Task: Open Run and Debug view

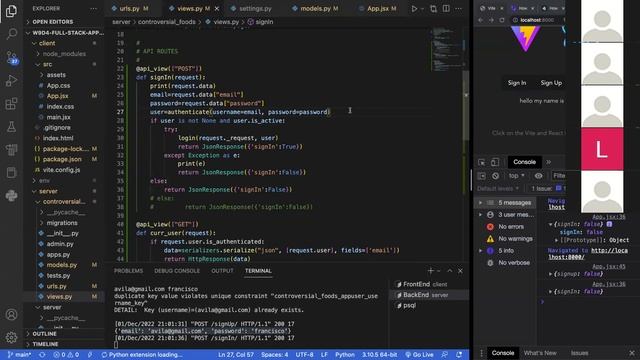Action: coord(11,80)
